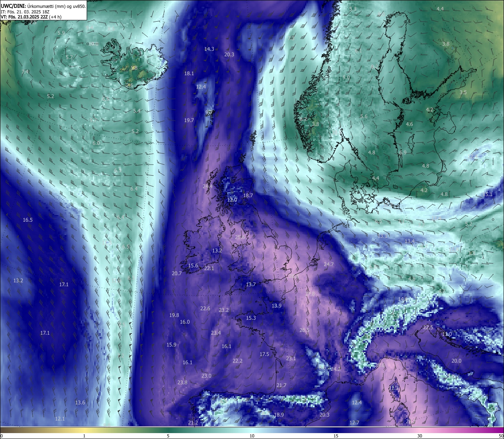This screenshot has height=439, width=504.
Task: Click the 5.4 value label
Action: click(x=137, y=111)
